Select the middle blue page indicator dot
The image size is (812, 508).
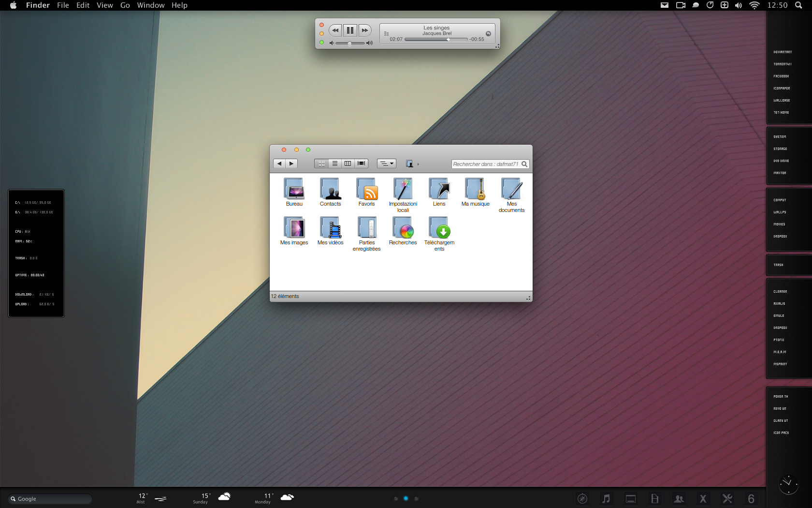(406, 498)
